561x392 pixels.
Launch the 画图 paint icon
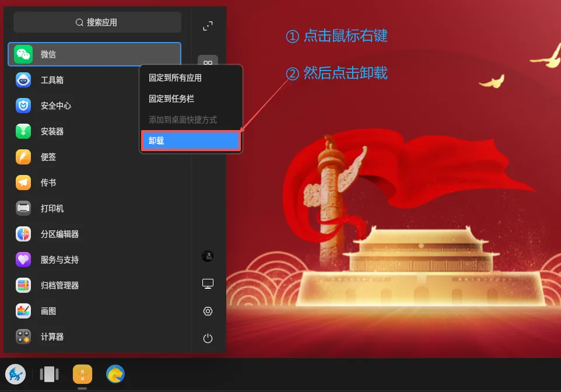point(23,311)
